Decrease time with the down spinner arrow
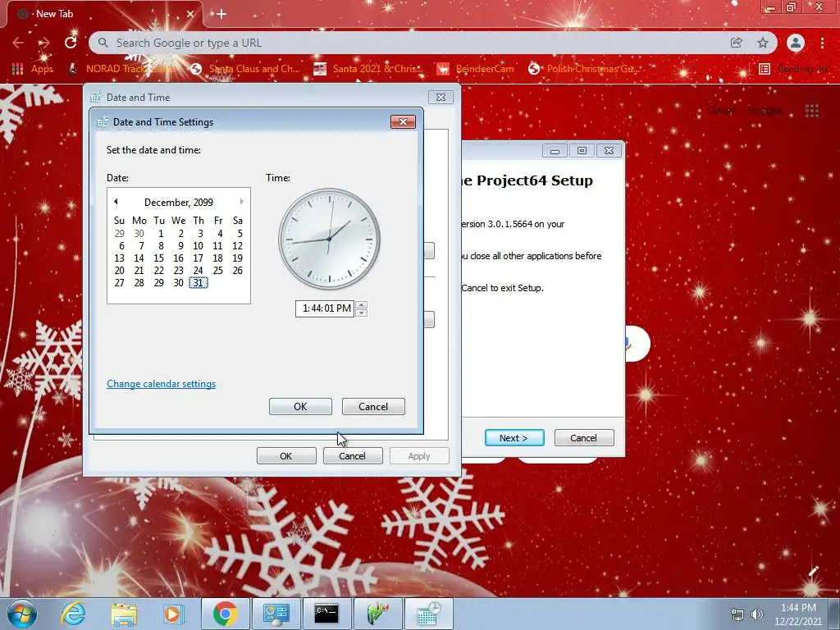Image resolution: width=840 pixels, height=630 pixels. pos(362,313)
